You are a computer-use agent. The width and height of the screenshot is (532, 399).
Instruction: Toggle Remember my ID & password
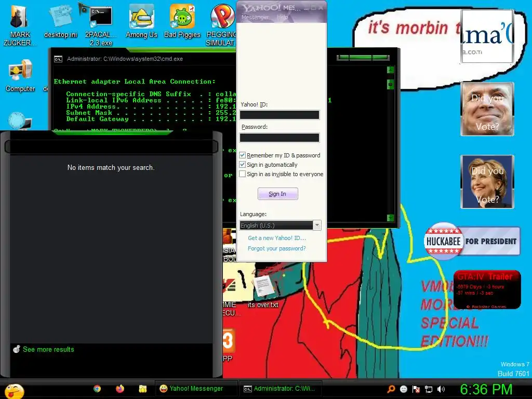point(242,155)
